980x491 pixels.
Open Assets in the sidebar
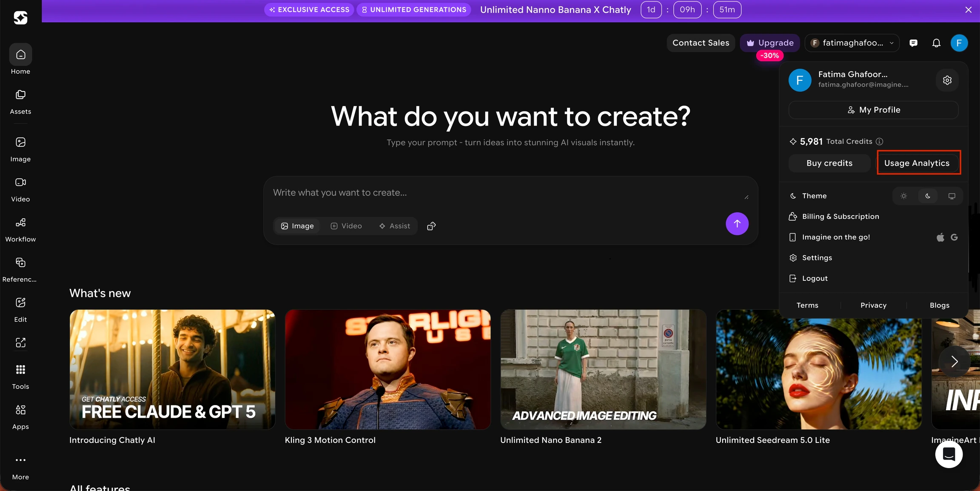coord(20,102)
